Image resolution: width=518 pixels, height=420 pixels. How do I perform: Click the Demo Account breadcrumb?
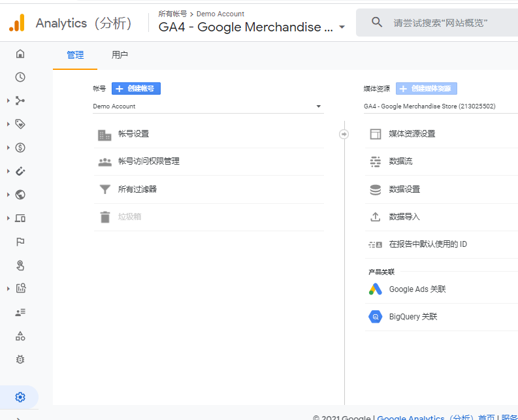[x=220, y=14]
